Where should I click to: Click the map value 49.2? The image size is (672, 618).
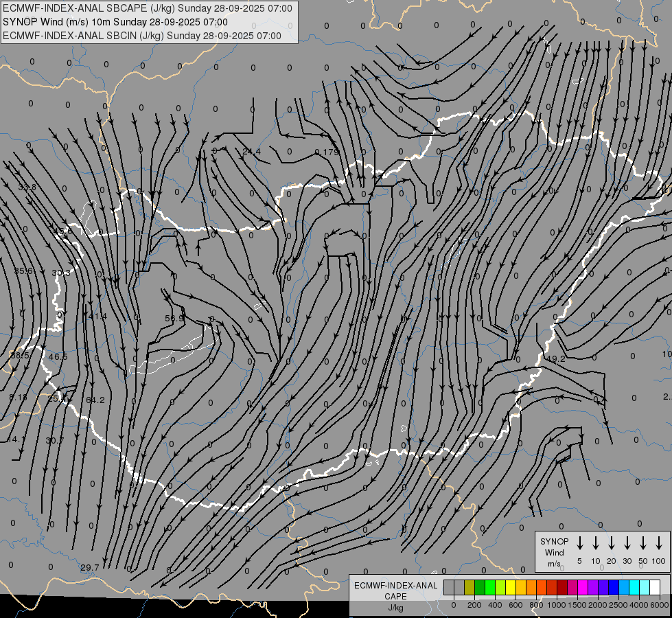tap(556, 358)
